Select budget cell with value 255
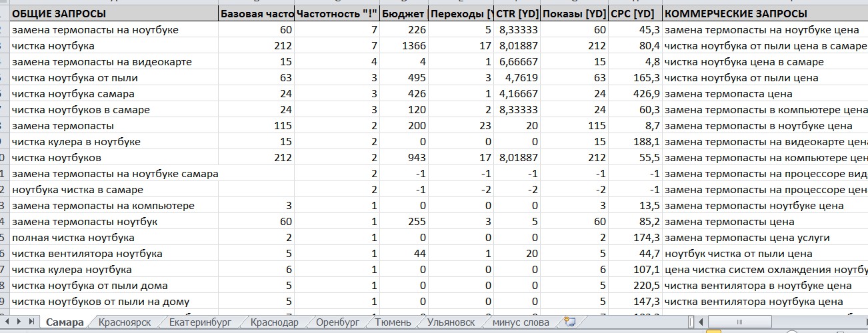This screenshot has width=868, height=333. click(x=404, y=222)
